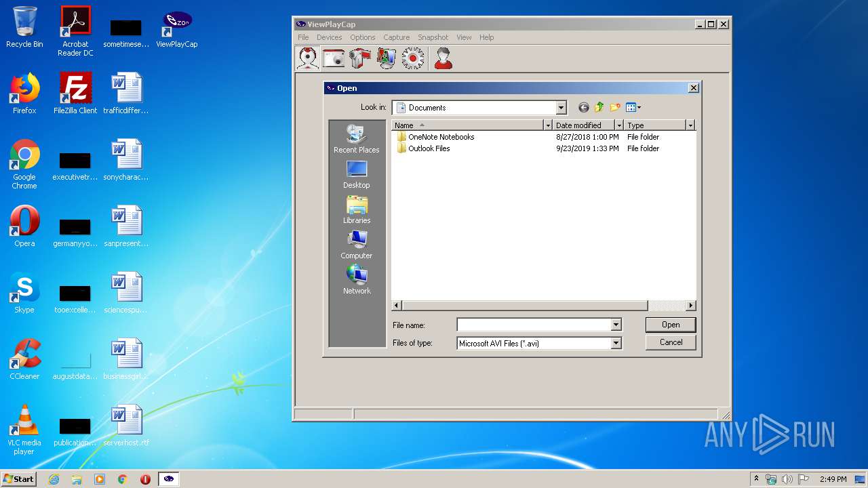Open the Name column filter arrow
The width and height of the screenshot is (868, 488).
coord(548,125)
